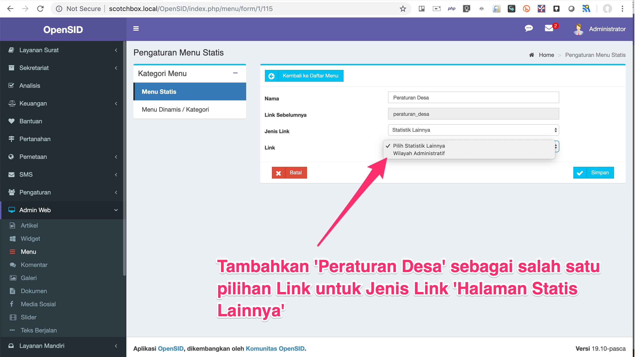Click the Admin Web monitor icon
644x357 pixels.
pos(11,210)
